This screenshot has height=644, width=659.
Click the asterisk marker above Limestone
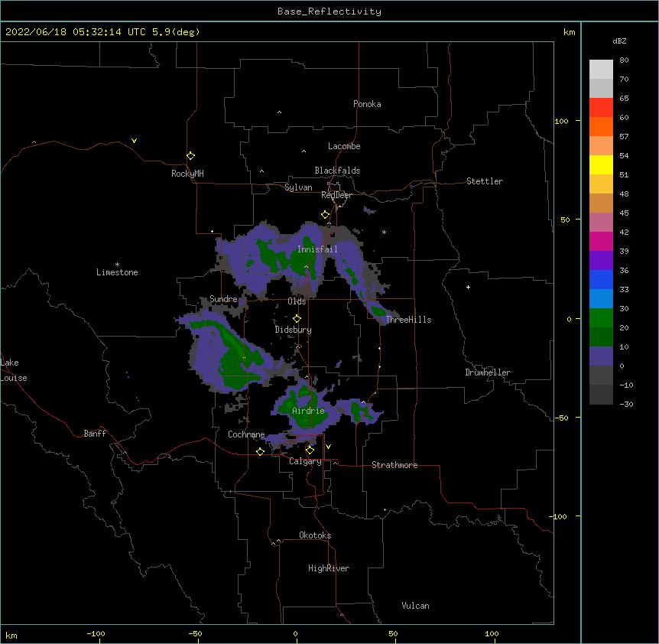[x=117, y=265]
